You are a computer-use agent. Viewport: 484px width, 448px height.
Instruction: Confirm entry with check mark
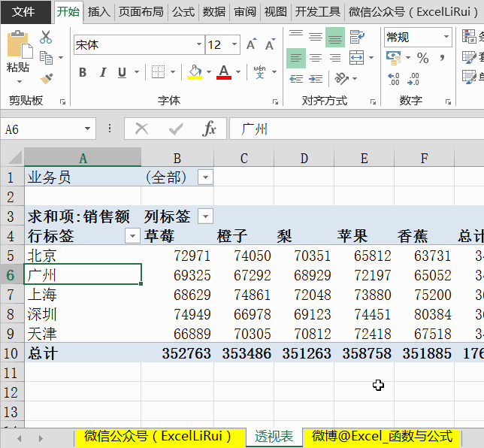pyautogui.click(x=176, y=129)
